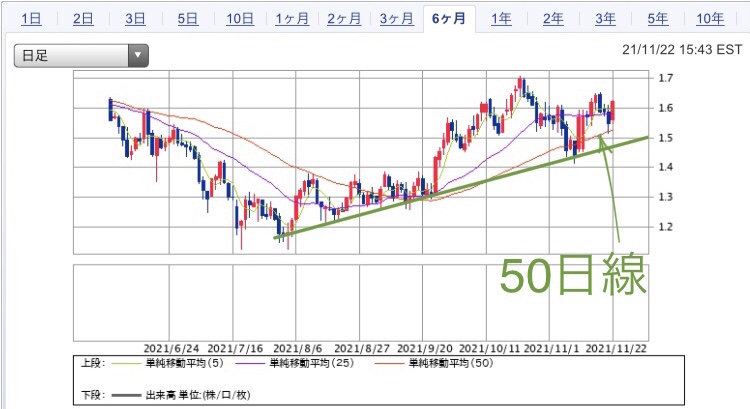Open the 1ヶ月 chart range
The width and height of the screenshot is (750, 409).
click(x=292, y=19)
